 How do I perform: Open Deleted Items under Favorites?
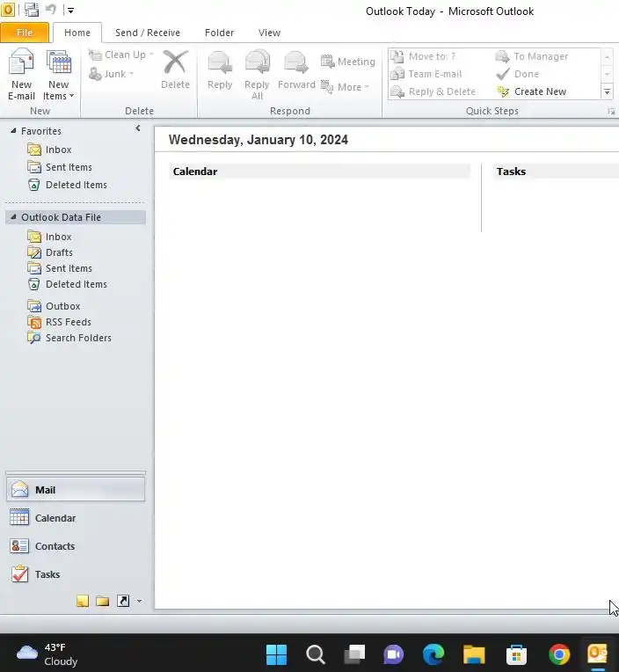point(67,185)
